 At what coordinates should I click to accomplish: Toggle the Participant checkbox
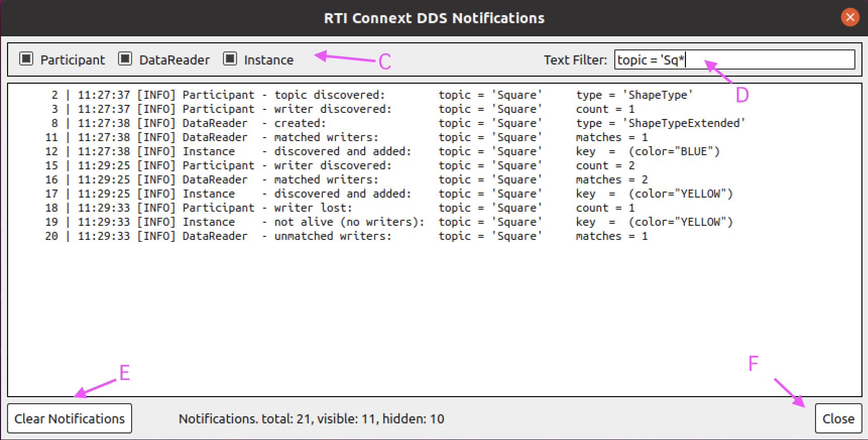26,59
